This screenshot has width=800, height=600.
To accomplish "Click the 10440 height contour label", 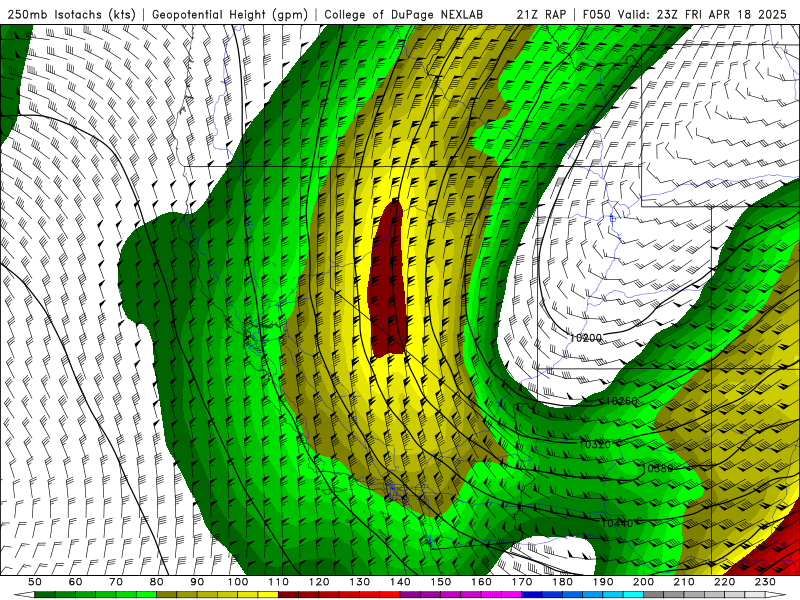I will click(x=617, y=523).
